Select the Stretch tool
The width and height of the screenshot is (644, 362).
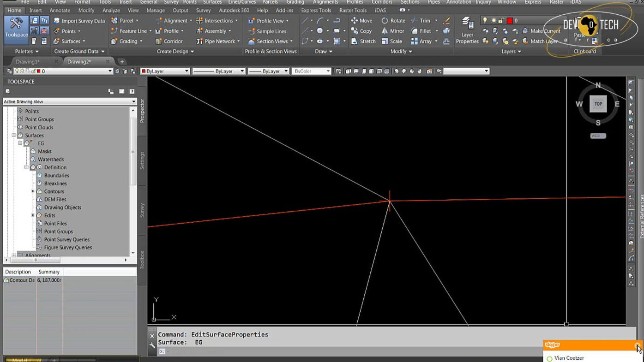363,42
